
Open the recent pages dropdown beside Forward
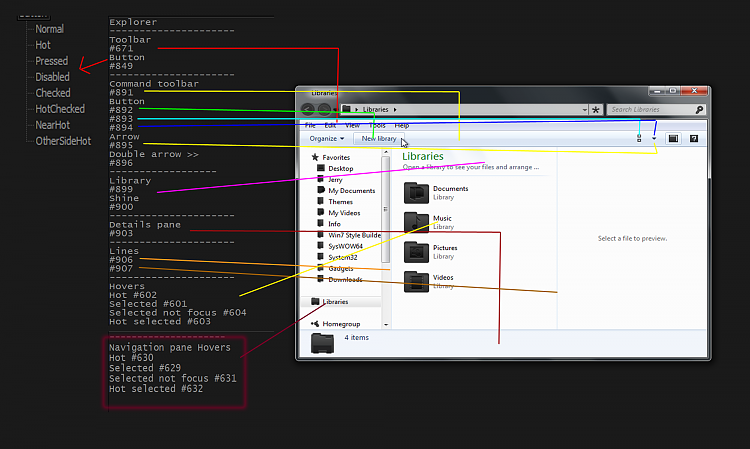click(335, 110)
